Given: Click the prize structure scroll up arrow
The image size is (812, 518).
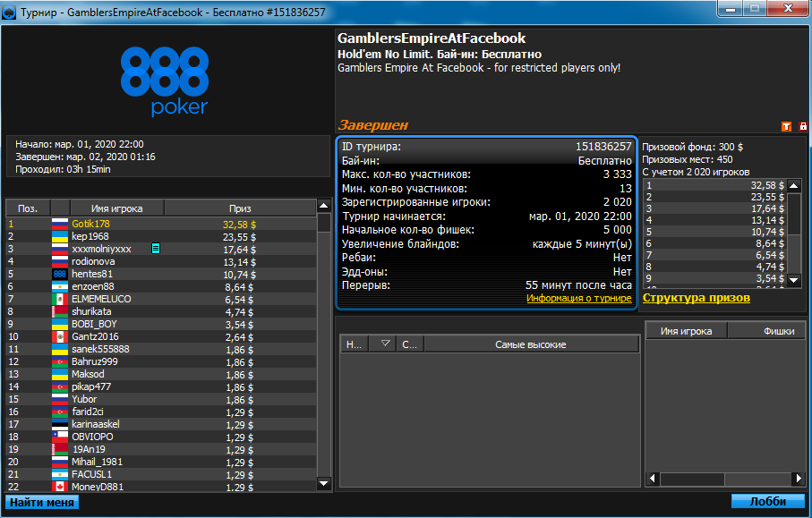Looking at the screenshot, I should [x=794, y=186].
